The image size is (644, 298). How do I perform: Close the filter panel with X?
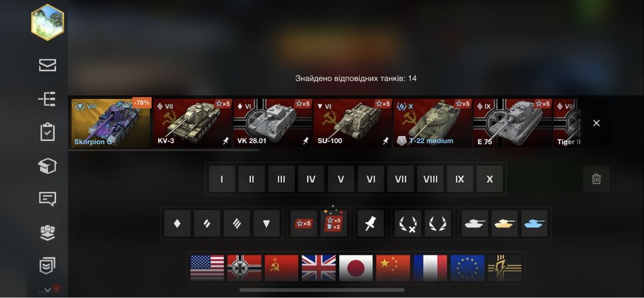coord(596,123)
